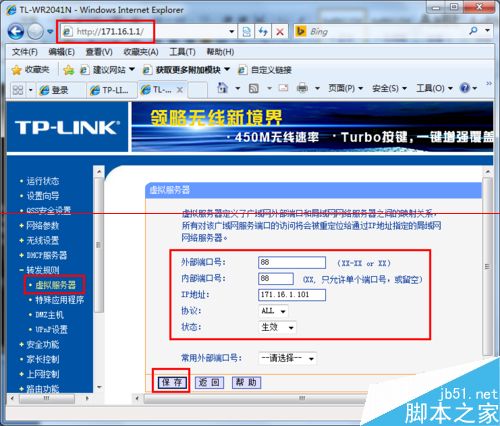Open the 查看(V) menu
This screenshot has height=426, width=500.
click(x=99, y=52)
